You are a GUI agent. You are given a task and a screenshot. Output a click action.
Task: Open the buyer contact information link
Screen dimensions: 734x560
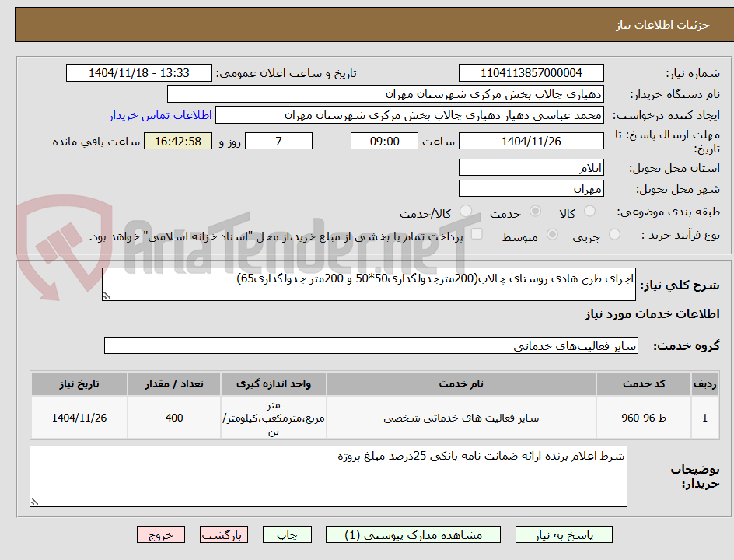160,115
